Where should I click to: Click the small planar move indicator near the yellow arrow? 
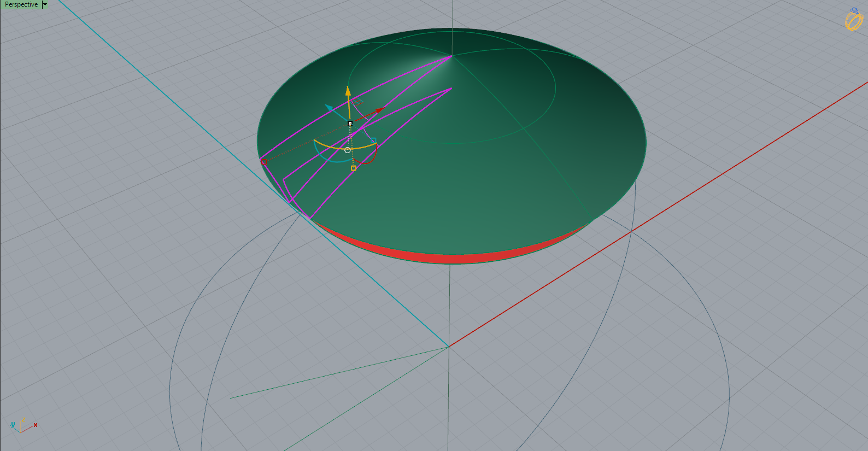pyautogui.click(x=358, y=101)
